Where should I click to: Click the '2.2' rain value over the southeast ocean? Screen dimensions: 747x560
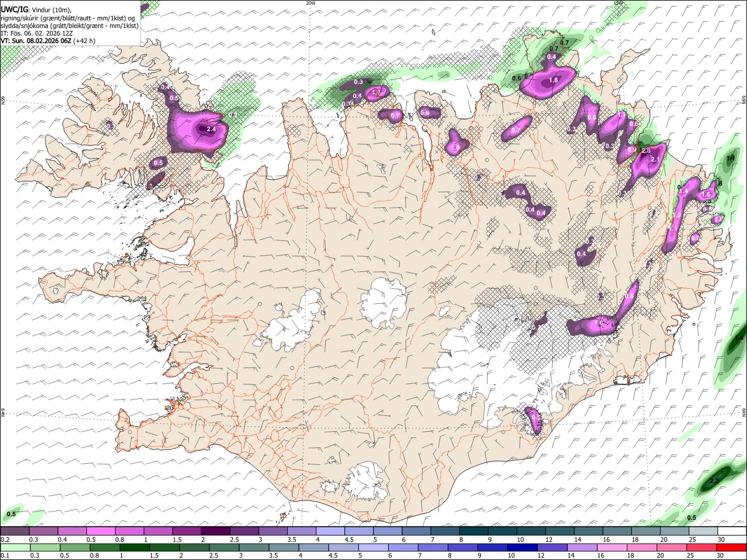tap(714, 481)
